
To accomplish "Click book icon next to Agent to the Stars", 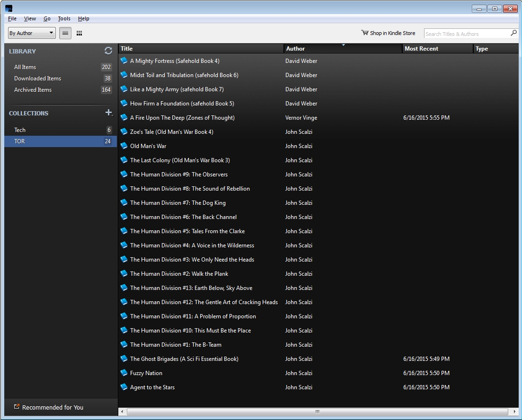I will (x=124, y=387).
